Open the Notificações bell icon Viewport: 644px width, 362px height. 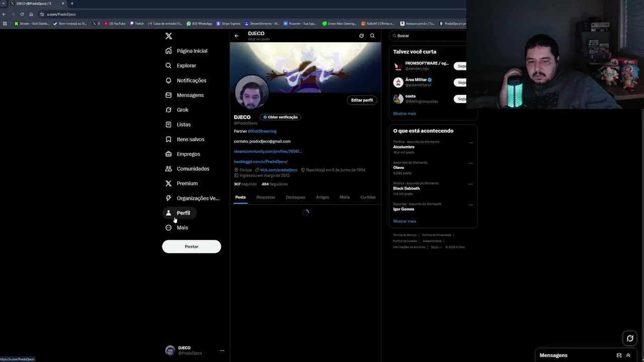pos(169,80)
